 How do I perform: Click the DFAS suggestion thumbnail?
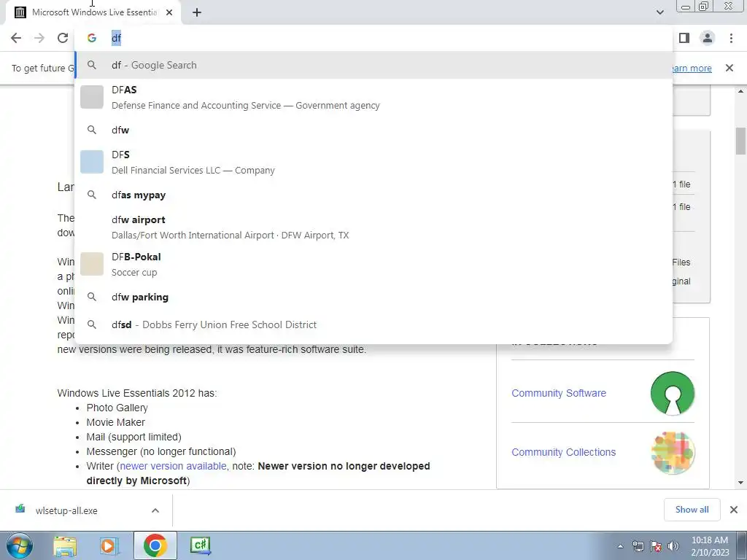(92, 97)
